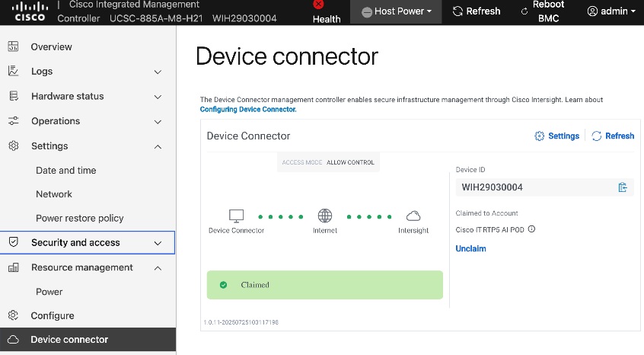Click the Access Mode Allow Control badge
Image resolution: width=644 pixels, height=355 pixels.
pyautogui.click(x=328, y=162)
